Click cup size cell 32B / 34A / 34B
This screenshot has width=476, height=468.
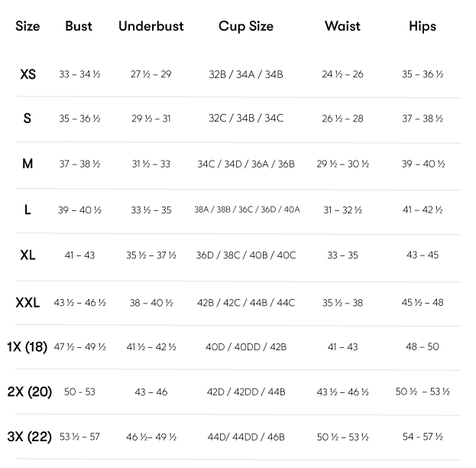point(246,75)
